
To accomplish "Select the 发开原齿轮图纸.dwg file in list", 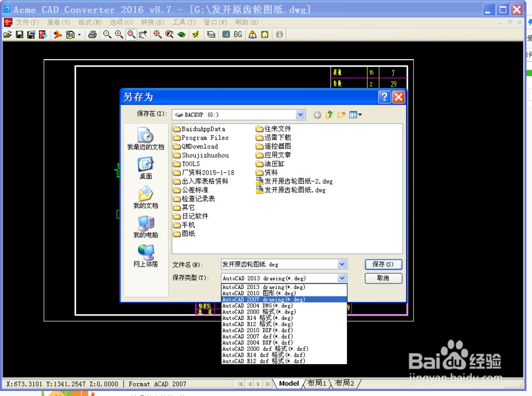I will [x=291, y=190].
